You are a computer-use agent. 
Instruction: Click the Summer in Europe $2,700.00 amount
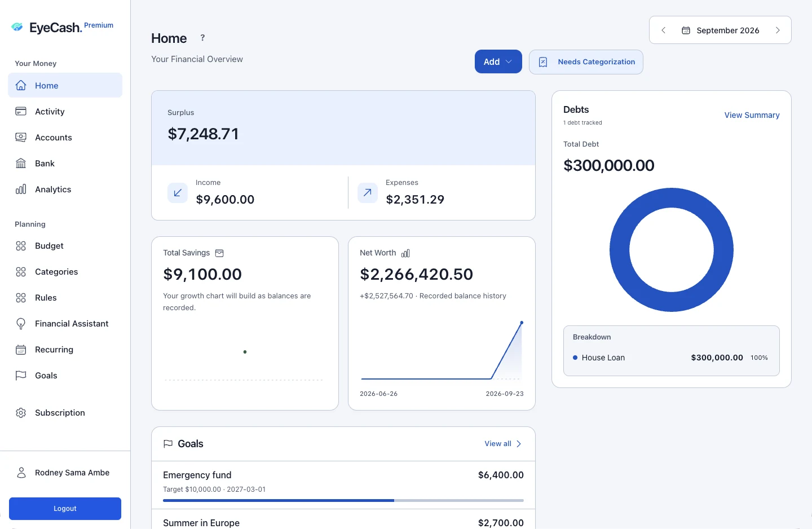click(x=501, y=523)
